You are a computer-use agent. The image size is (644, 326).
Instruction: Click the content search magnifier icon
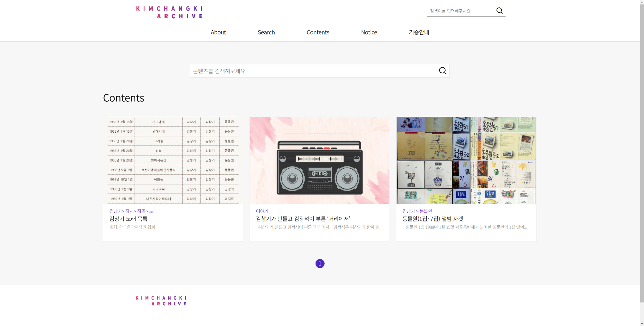(443, 71)
